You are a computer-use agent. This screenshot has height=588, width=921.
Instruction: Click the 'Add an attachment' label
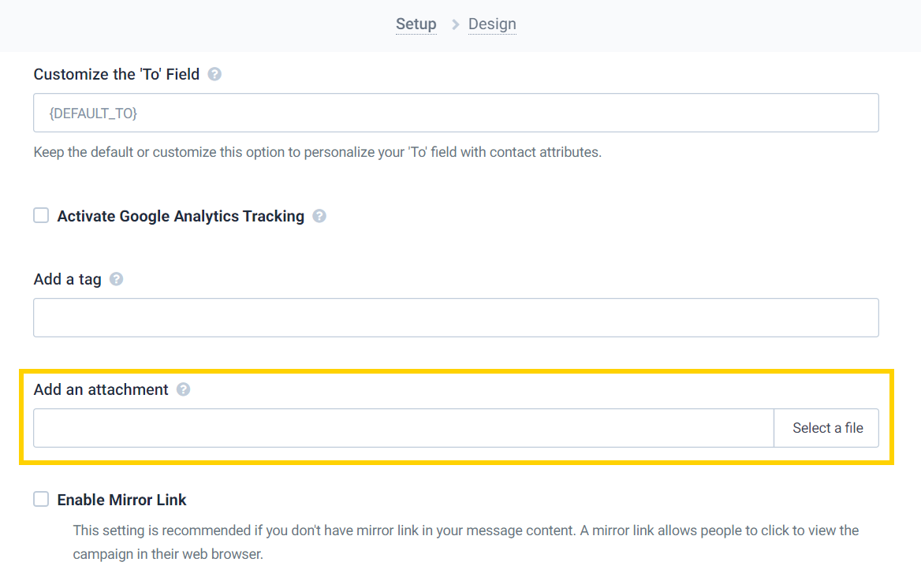pos(101,389)
